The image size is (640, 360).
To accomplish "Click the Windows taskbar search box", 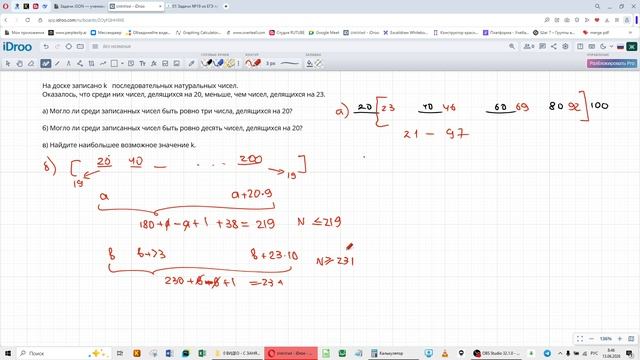I will 64,353.
